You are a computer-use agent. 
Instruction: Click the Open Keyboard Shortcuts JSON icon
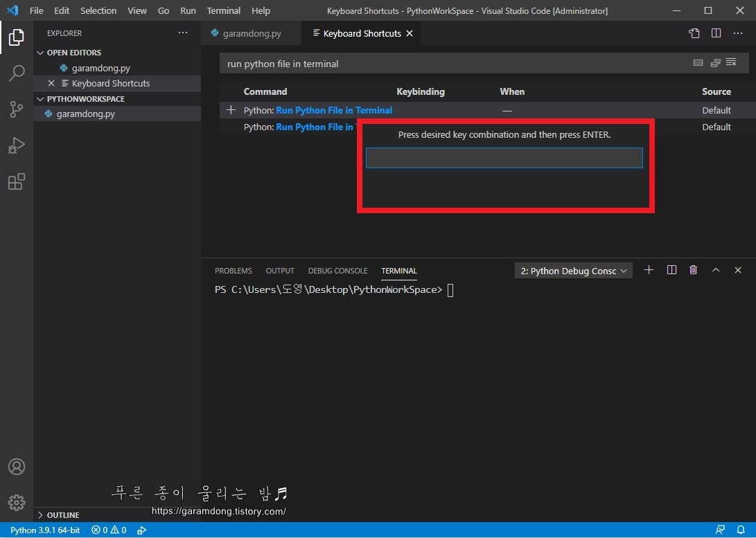click(x=694, y=33)
